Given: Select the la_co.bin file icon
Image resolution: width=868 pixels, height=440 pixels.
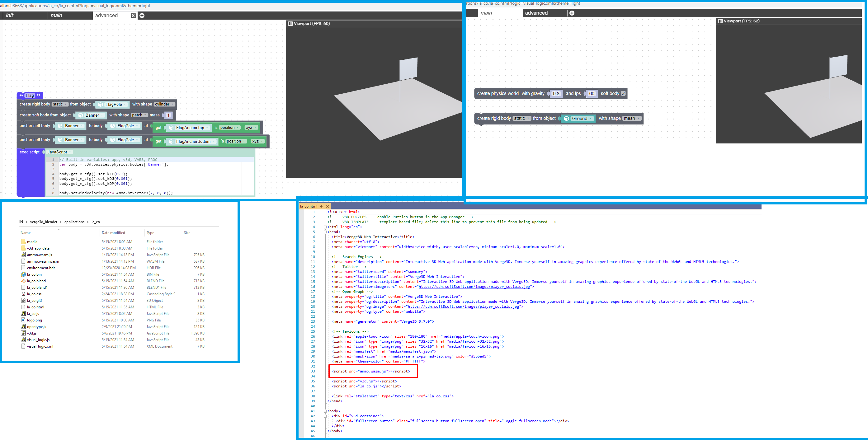Looking at the screenshot, I should click(x=23, y=274).
